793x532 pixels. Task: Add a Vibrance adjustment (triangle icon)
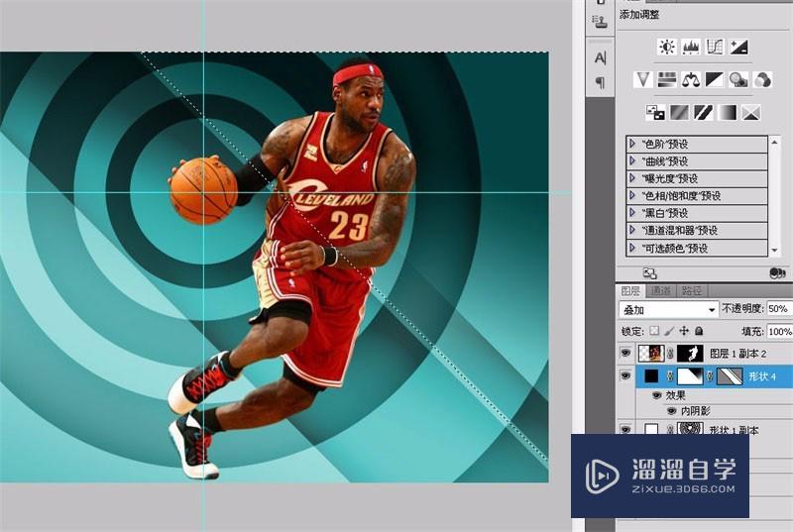coord(643,79)
